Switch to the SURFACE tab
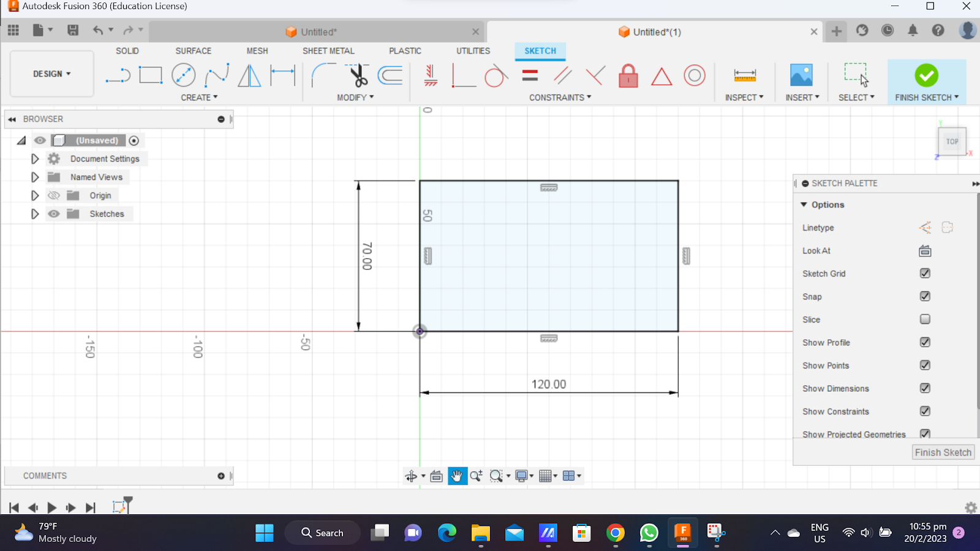980x551 pixels. pos(194,51)
